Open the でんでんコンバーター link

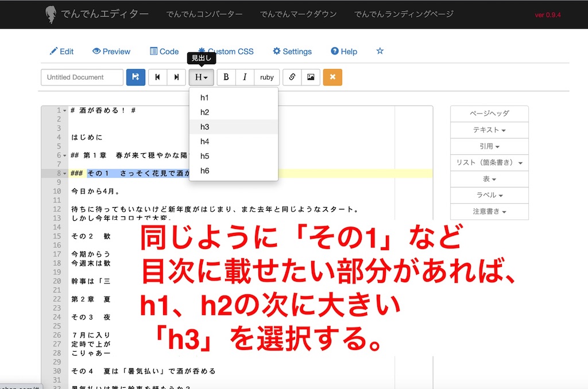(x=204, y=14)
